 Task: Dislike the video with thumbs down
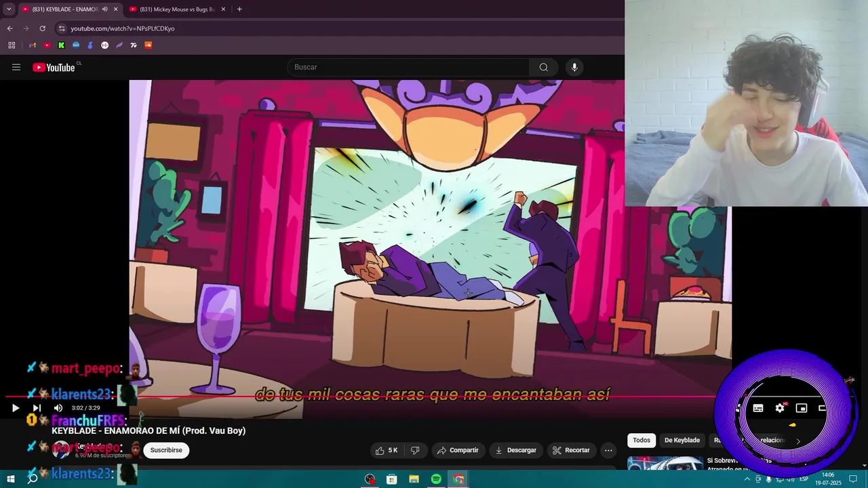(x=415, y=450)
